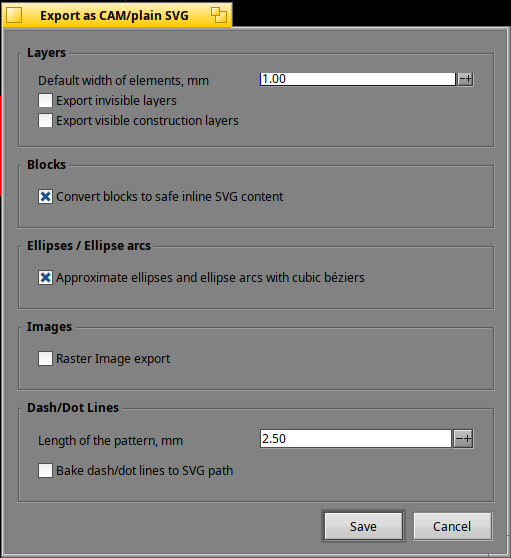Screen dimensions: 511x558
Task: Click the Default width of elements field
Action: (x=358, y=79)
